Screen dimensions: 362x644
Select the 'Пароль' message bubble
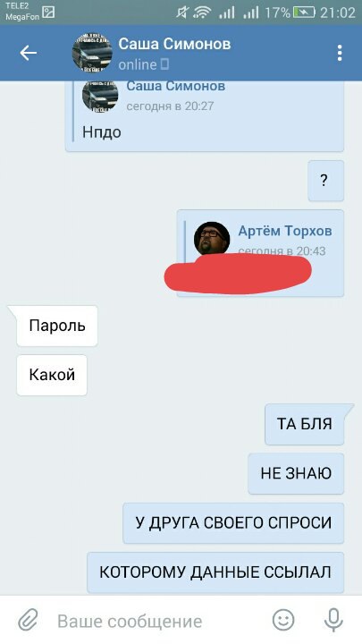click(57, 326)
